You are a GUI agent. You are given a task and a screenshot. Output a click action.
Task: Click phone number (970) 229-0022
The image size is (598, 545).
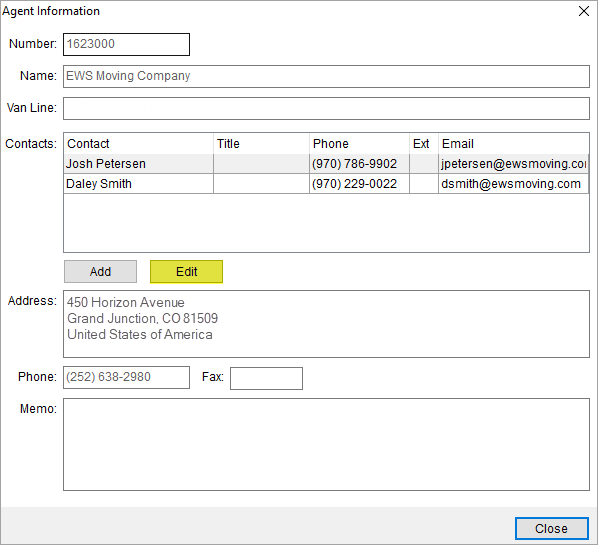click(x=354, y=184)
